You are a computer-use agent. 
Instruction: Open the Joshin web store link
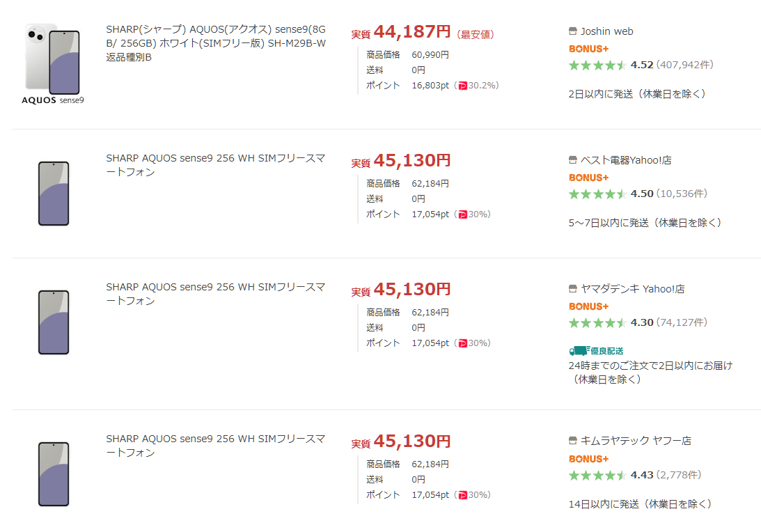tap(606, 31)
